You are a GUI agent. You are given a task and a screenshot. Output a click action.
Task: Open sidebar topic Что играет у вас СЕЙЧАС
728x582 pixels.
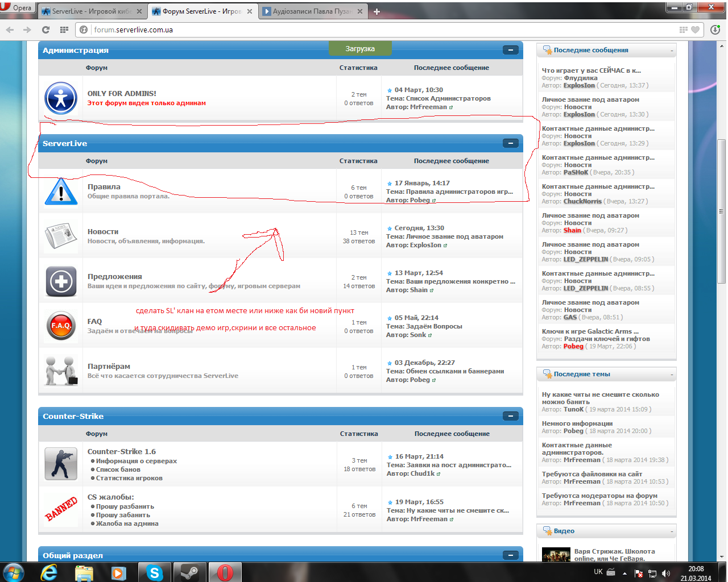point(591,70)
